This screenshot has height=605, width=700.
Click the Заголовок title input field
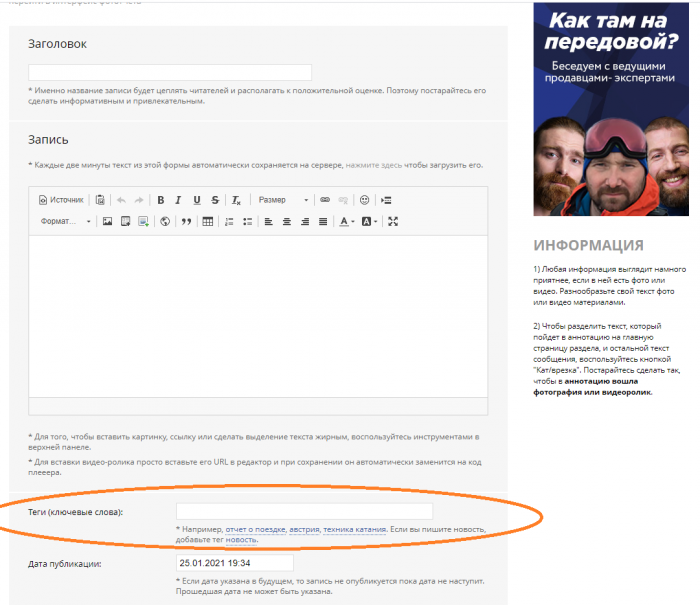170,73
